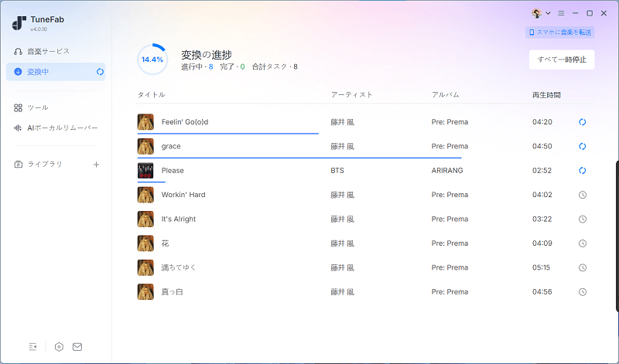Click converting icon for Feelin' Go(o)d

click(583, 122)
